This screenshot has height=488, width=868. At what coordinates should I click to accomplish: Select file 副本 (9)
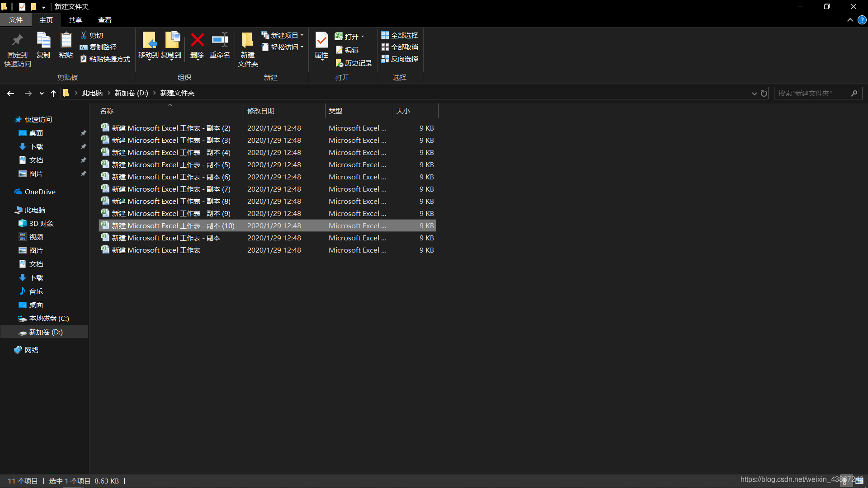pyautogui.click(x=267, y=213)
